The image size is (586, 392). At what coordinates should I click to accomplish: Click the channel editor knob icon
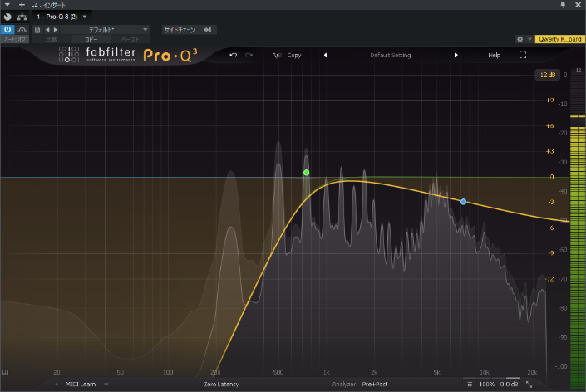point(7,17)
